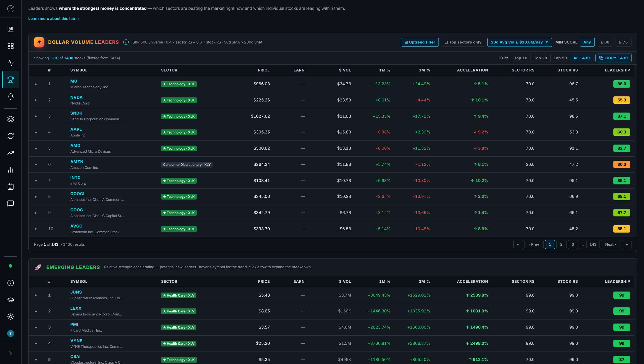
Task: Click Prev page button
Action: (534, 244)
